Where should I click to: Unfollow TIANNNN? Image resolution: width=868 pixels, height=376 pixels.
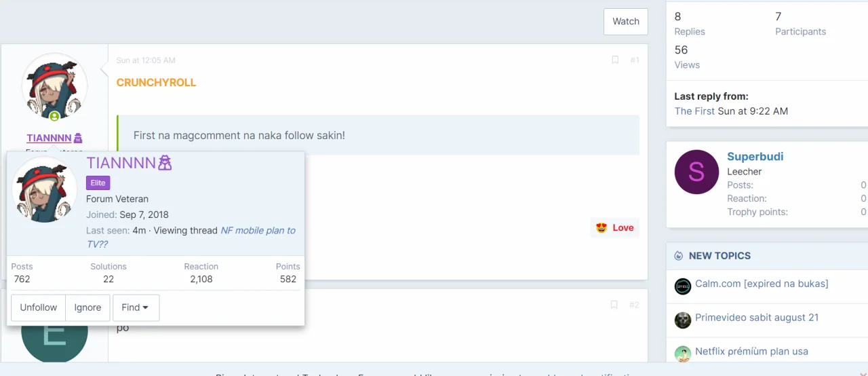[x=39, y=307]
